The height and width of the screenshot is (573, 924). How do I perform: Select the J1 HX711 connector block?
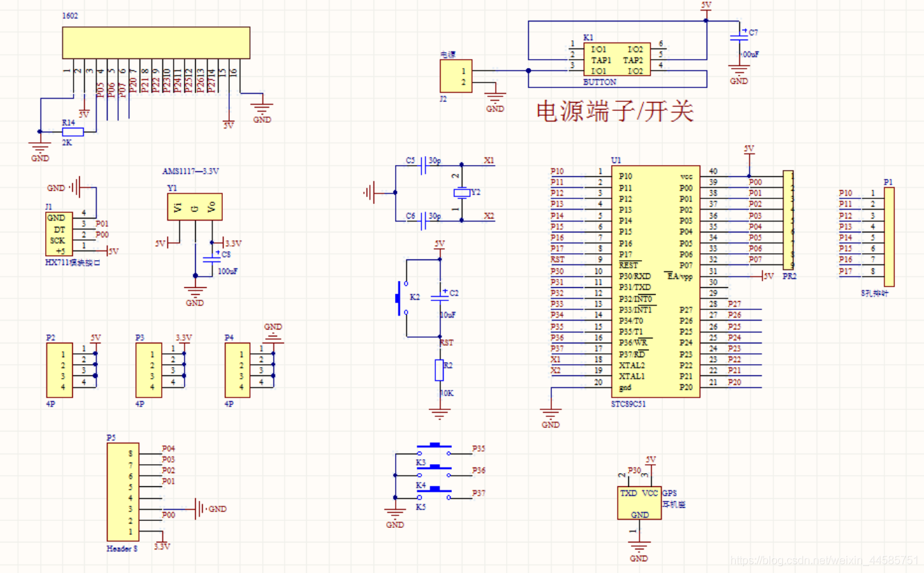pyautogui.click(x=58, y=234)
